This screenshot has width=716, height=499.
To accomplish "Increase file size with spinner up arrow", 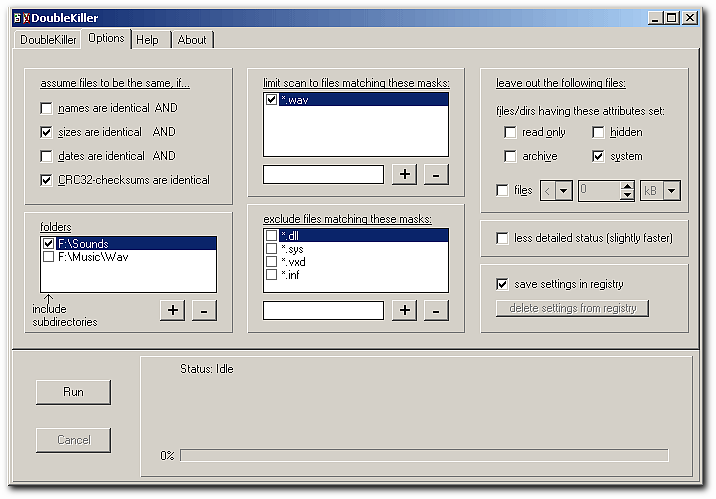I will point(627,186).
